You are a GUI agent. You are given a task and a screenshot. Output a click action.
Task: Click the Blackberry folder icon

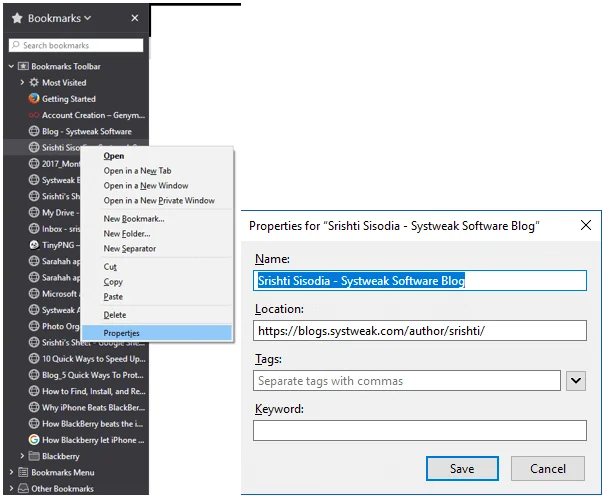click(x=34, y=456)
